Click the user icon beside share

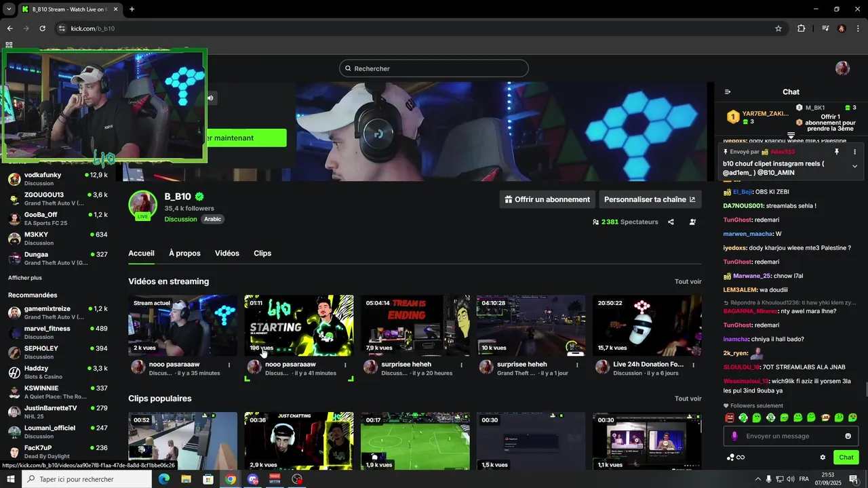tap(692, 222)
